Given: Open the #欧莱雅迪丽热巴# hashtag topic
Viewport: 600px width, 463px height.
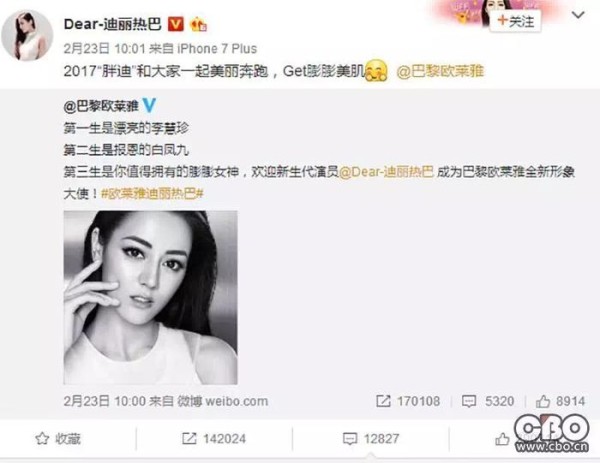Looking at the screenshot, I should (x=152, y=194).
